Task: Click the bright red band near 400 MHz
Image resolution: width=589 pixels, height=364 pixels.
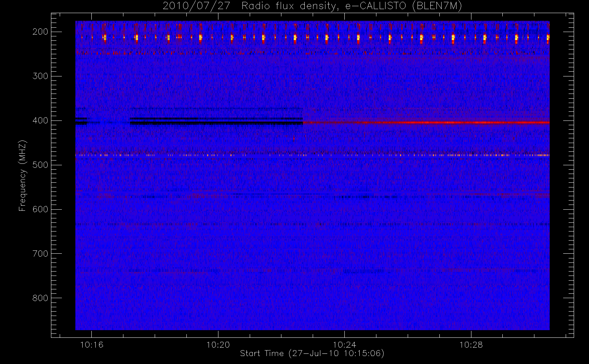Action: pyautogui.click(x=426, y=123)
